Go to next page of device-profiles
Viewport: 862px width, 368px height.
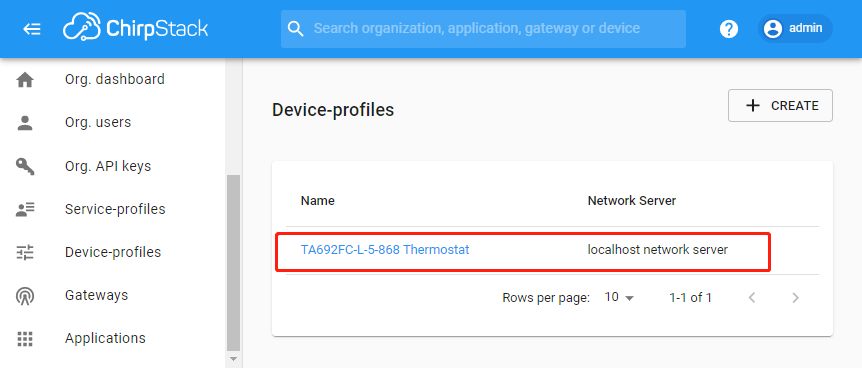click(x=795, y=298)
